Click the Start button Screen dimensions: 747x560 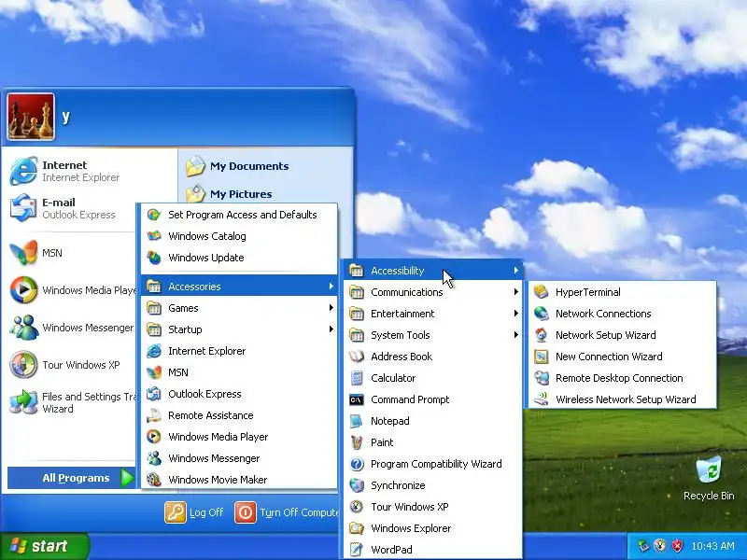pos(45,546)
